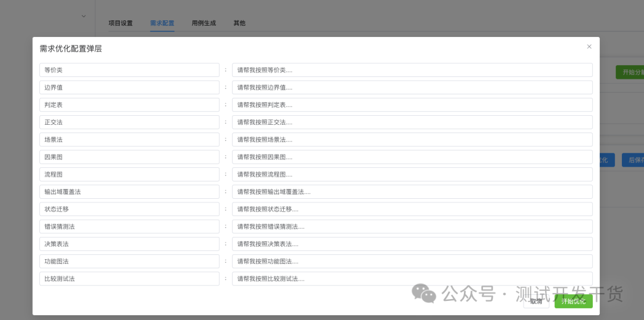Click the 输出域覆盖法 name field
This screenshot has width=644, height=320.
pos(129,192)
